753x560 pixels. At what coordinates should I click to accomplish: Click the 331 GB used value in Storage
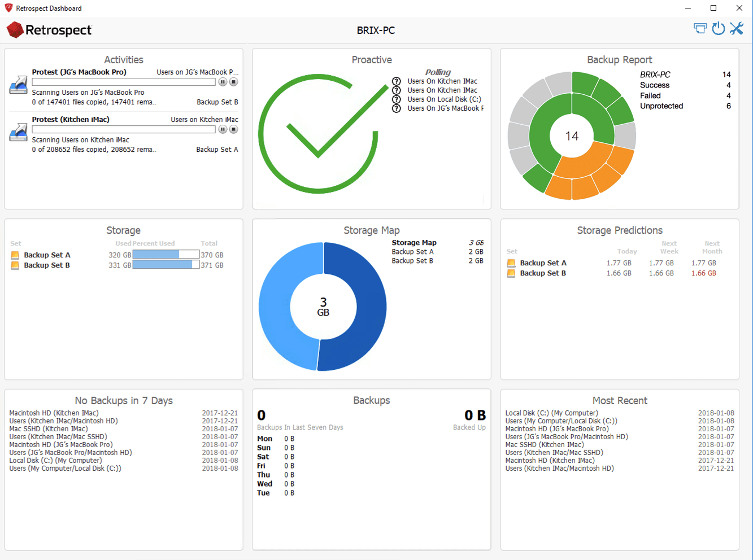click(120, 265)
